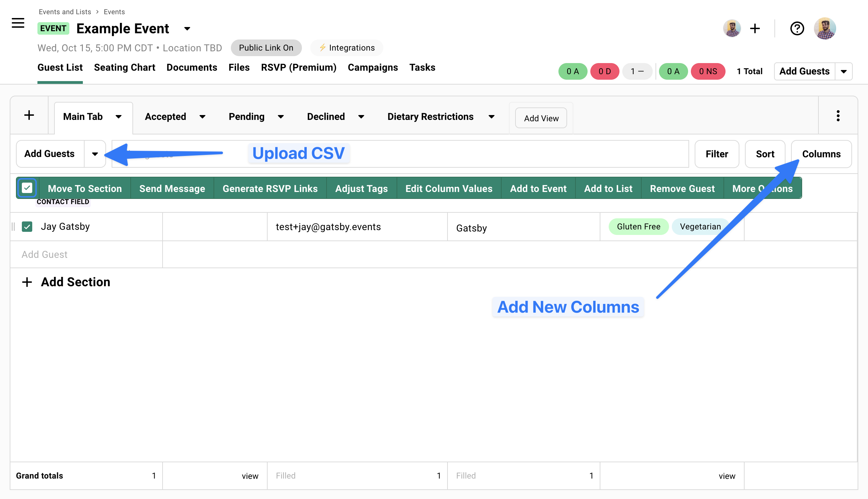Viewport: 868px width, 499px height.
Task: Uncheck the select-all guests checkbox
Action: (x=27, y=188)
